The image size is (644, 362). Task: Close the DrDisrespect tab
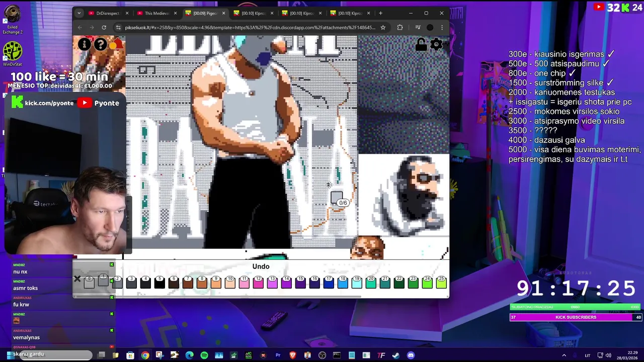click(x=127, y=13)
